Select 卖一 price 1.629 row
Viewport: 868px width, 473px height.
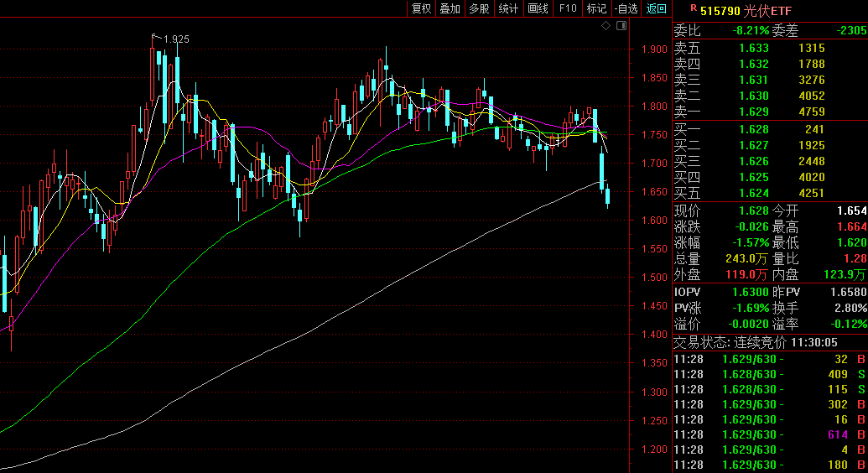coord(770,112)
